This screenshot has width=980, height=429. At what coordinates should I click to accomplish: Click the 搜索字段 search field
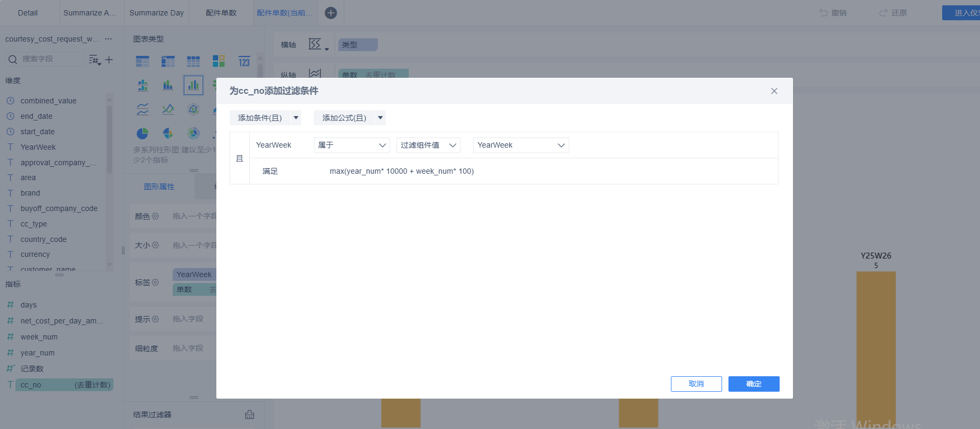tap(45, 59)
